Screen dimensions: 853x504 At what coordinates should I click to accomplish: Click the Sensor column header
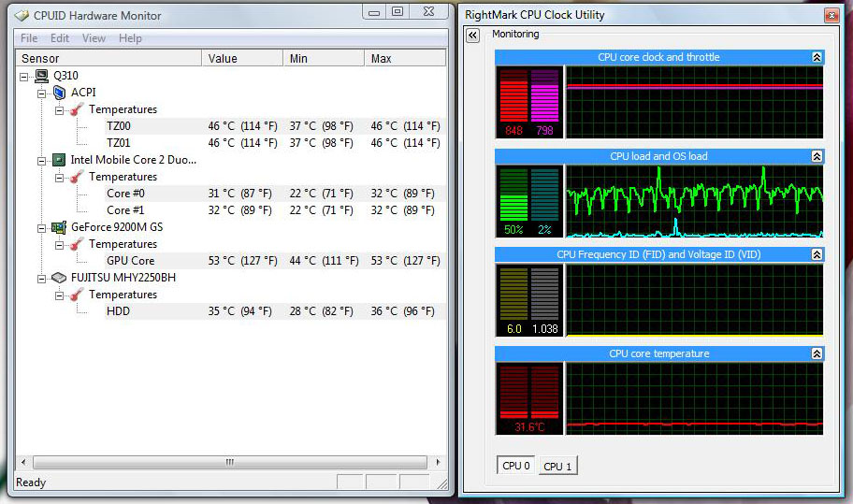(108, 58)
